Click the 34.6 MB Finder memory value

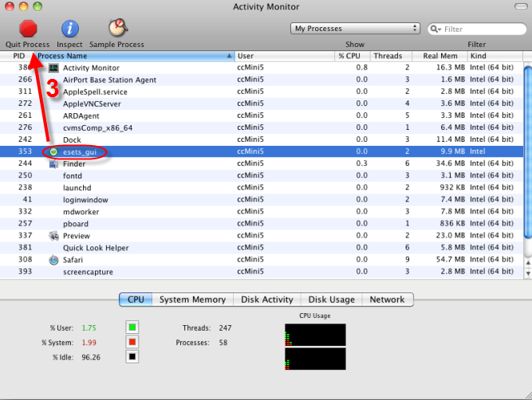click(450, 163)
